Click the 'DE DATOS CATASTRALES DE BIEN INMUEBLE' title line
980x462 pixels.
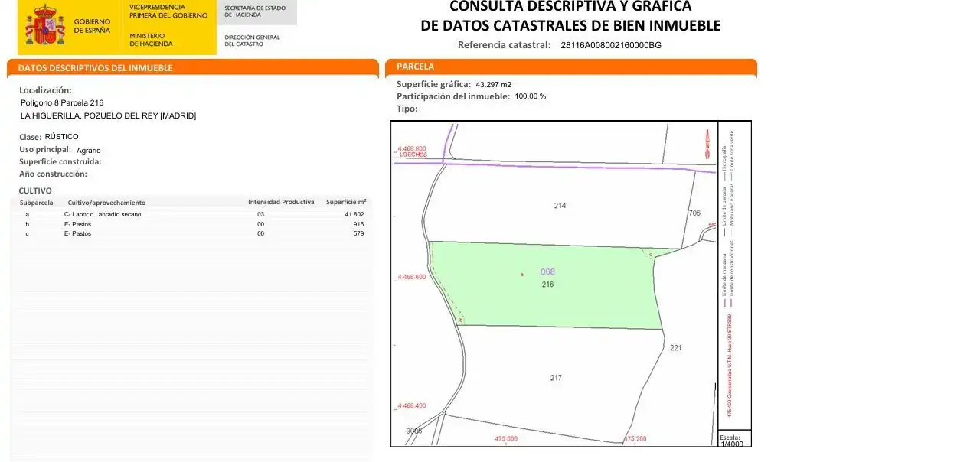point(570,25)
